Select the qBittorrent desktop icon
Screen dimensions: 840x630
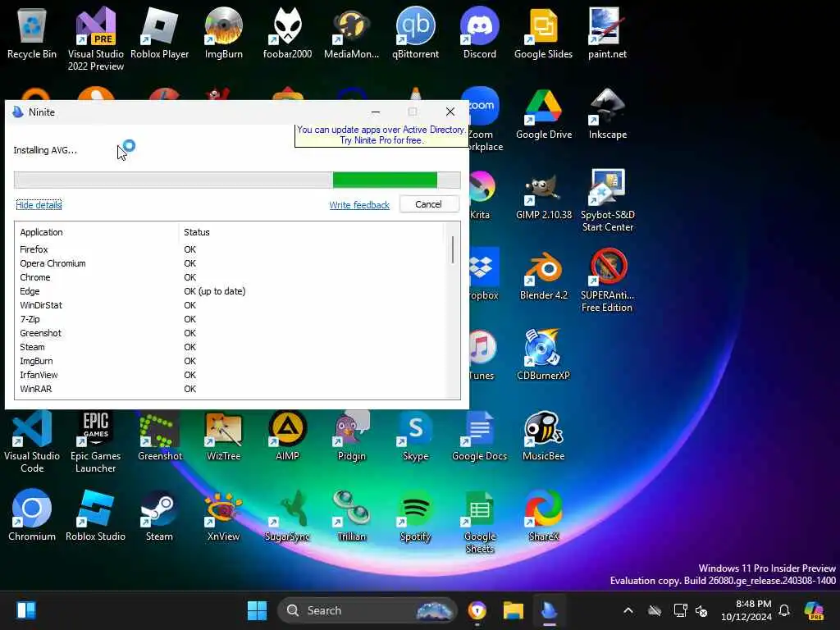pyautogui.click(x=416, y=33)
